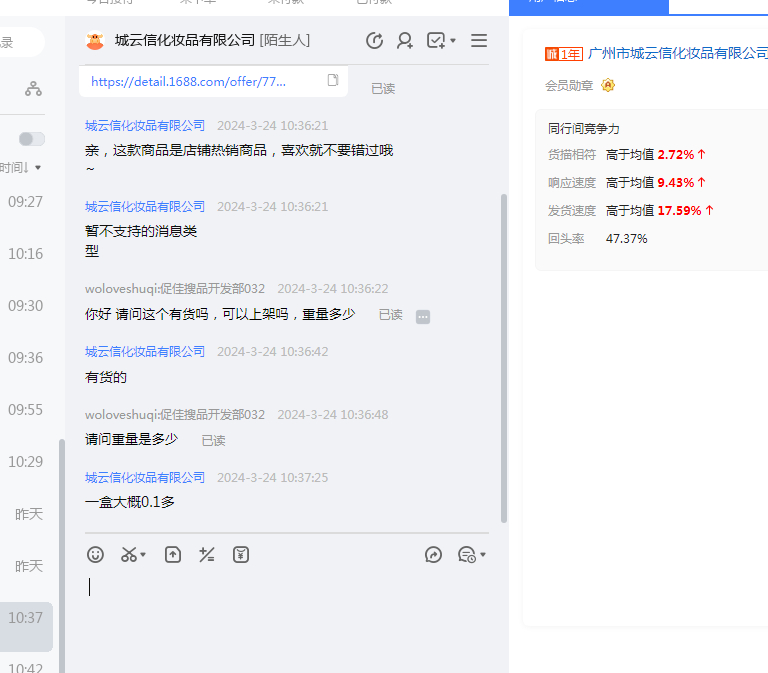
Task: Click the forward arrow bubble icon
Action: [x=433, y=554]
